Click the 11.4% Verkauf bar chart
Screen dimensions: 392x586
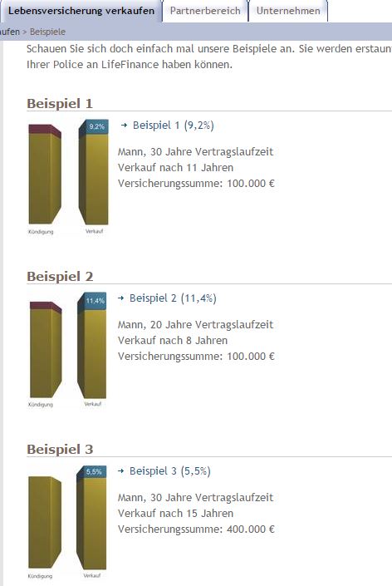click(92, 346)
